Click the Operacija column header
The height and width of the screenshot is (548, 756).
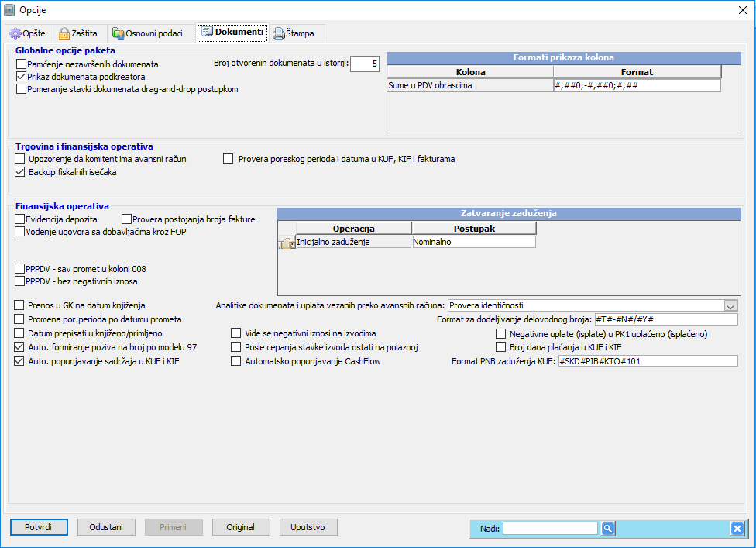click(354, 229)
